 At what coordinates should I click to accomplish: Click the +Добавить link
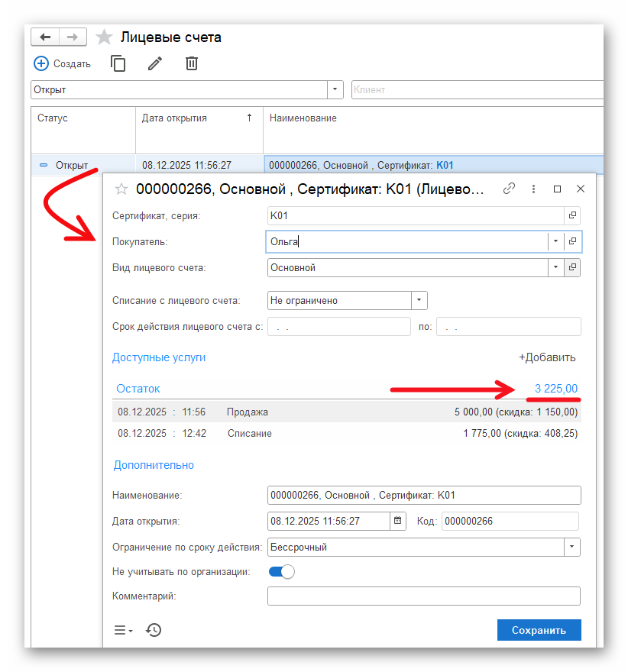[x=547, y=357]
